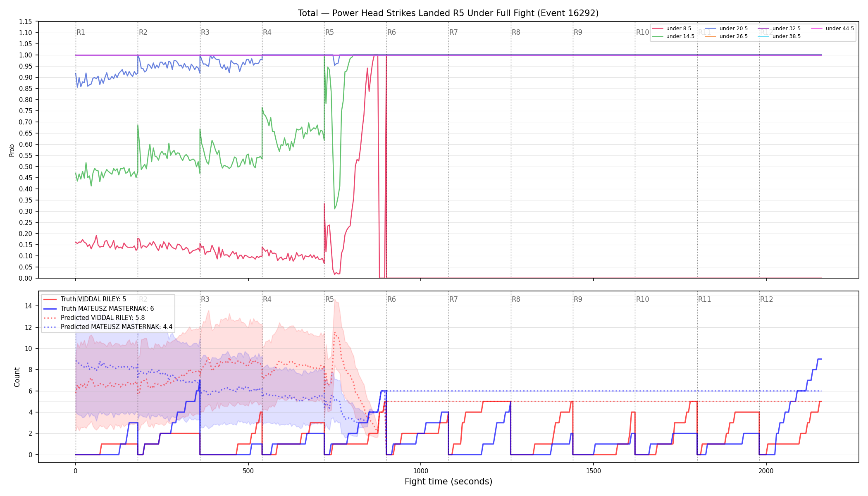Click the 14 tick on the Count axis
This screenshot has width=868, height=496.
29,306
